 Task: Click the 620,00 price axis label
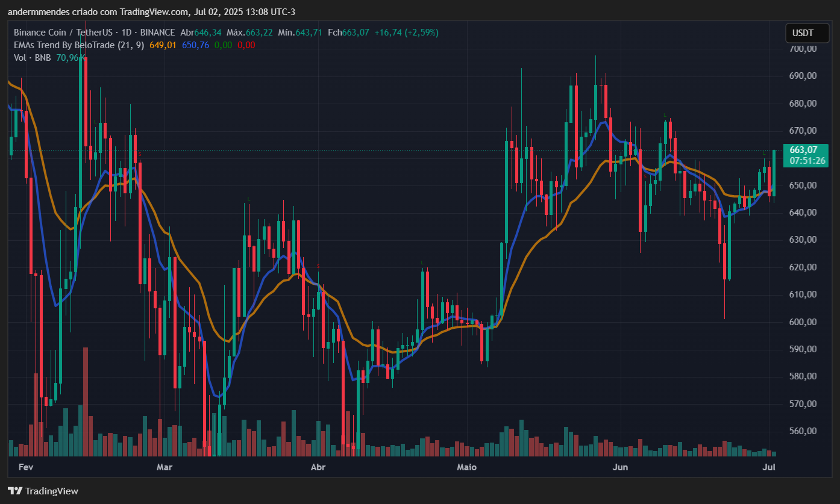pyautogui.click(x=803, y=267)
